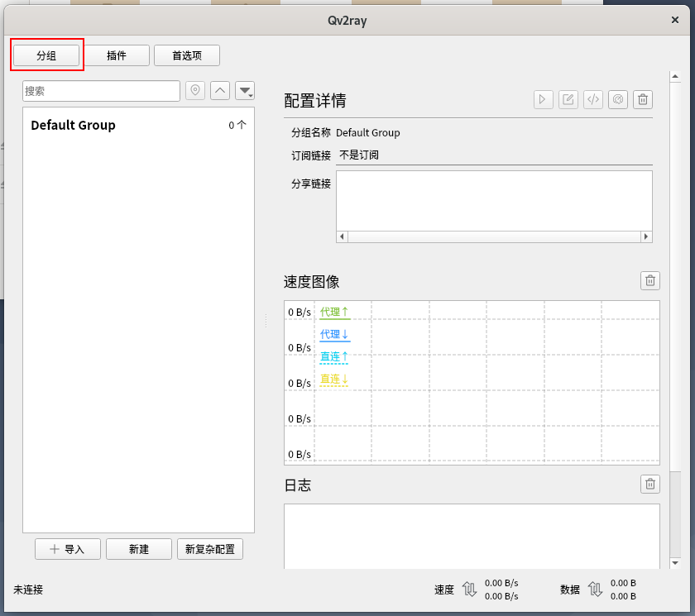
Task: Click the blue 代理↓ legend label
Action: click(x=334, y=334)
